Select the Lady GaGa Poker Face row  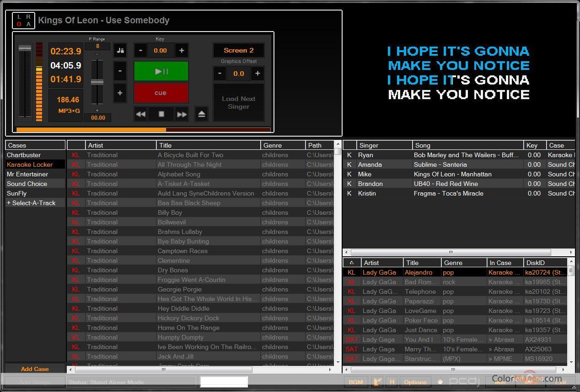455,320
